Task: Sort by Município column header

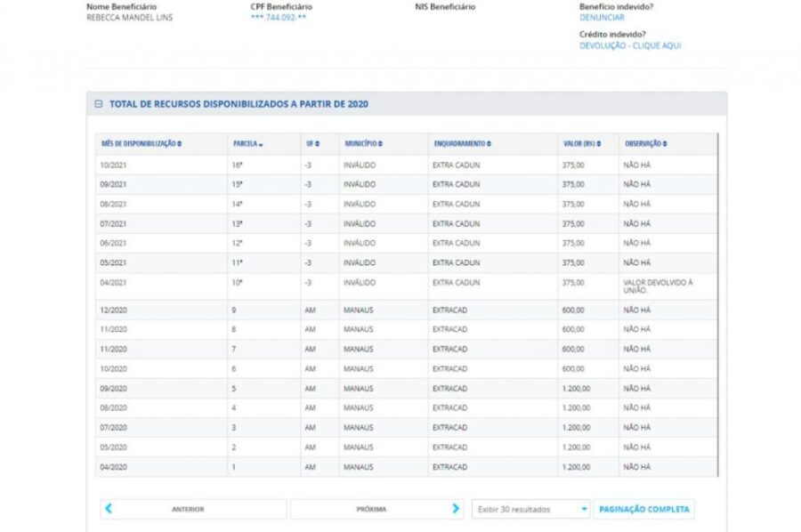Action: pos(363,144)
